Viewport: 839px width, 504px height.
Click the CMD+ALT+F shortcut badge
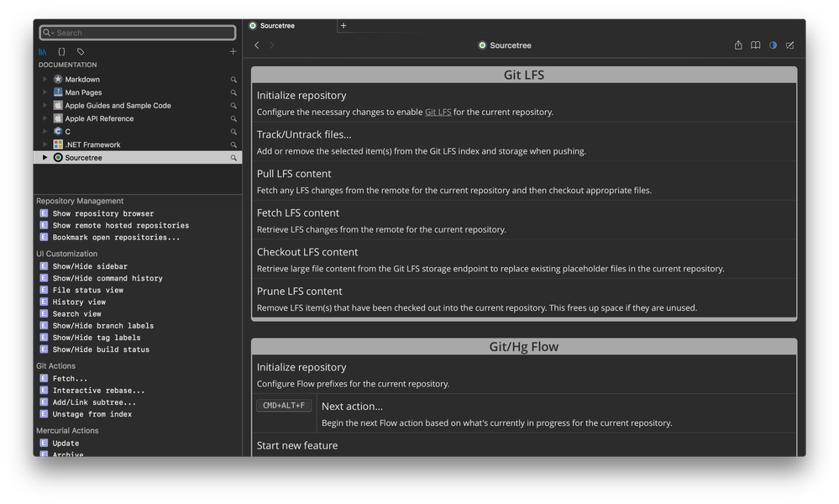[284, 406]
